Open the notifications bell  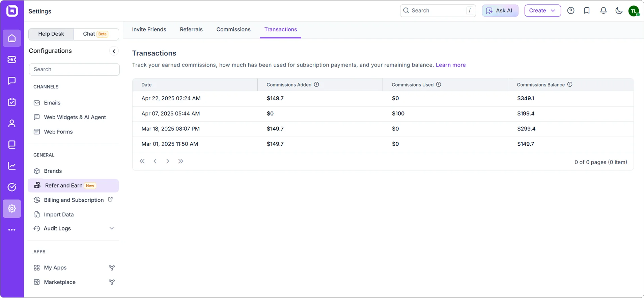tap(604, 10)
